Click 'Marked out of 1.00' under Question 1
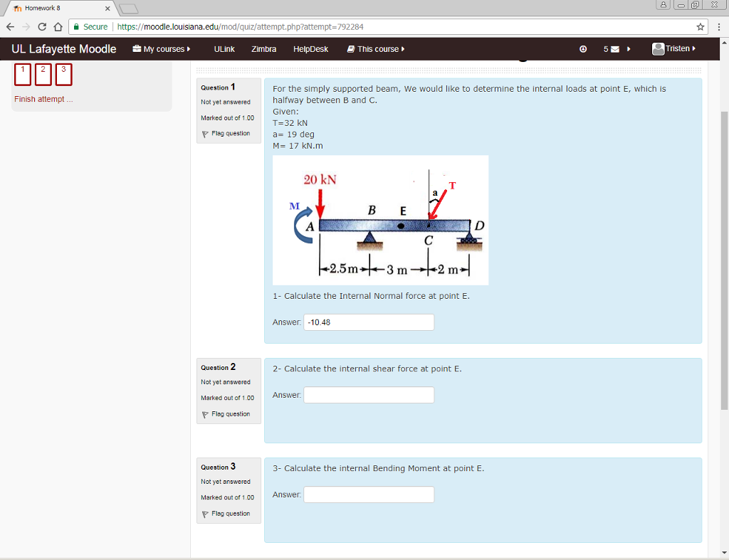Viewport: 729px width, 560px height. [x=227, y=118]
